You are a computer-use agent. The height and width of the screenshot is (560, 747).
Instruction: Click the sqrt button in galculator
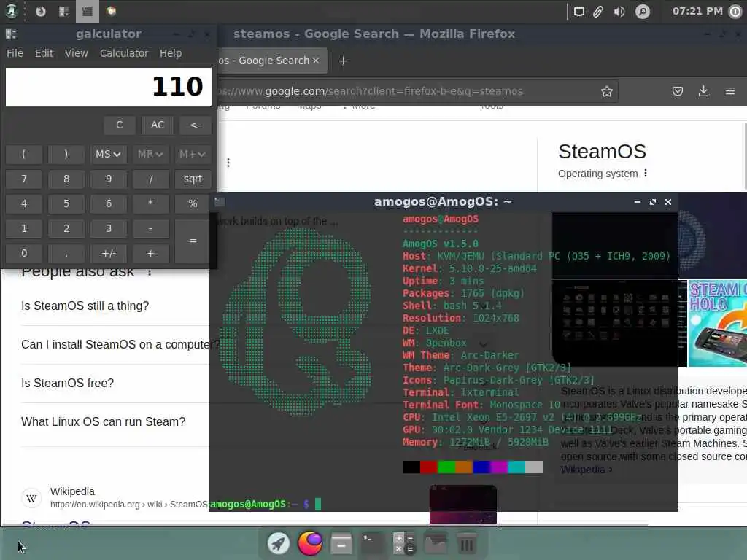[193, 179]
